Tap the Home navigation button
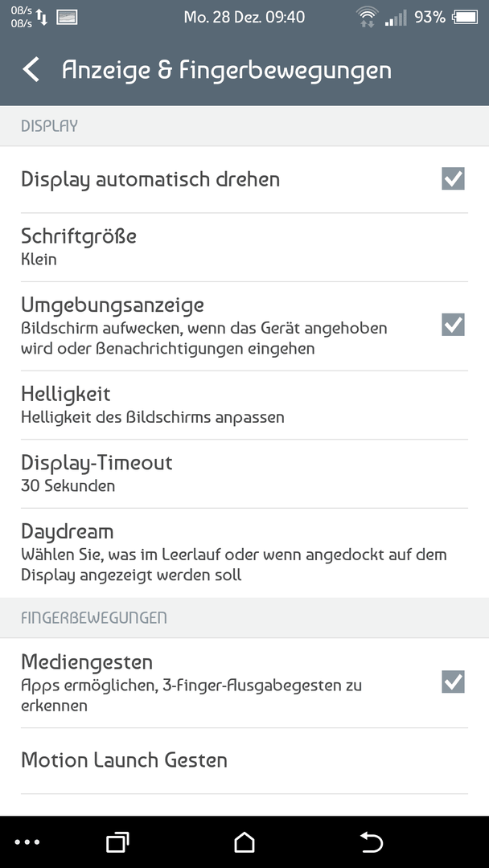Image resolution: width=489 pixels, height=868 pixels. click(x=244, y=842)
